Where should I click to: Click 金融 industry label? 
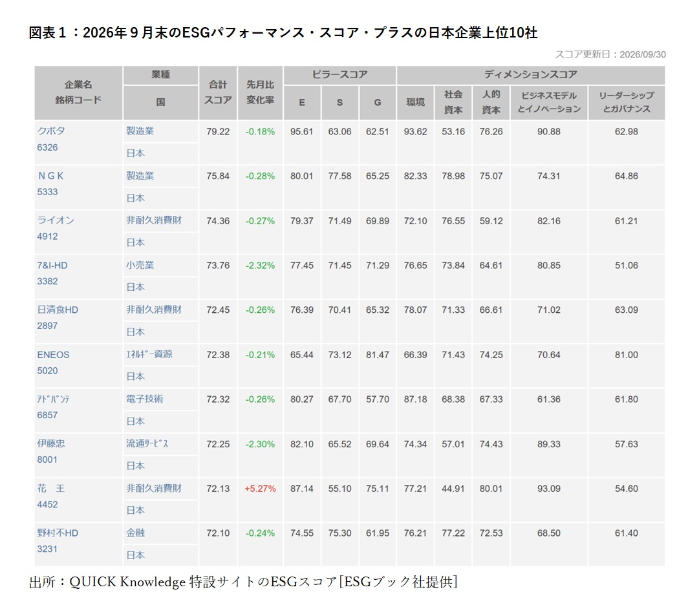[x=136, y=533]
